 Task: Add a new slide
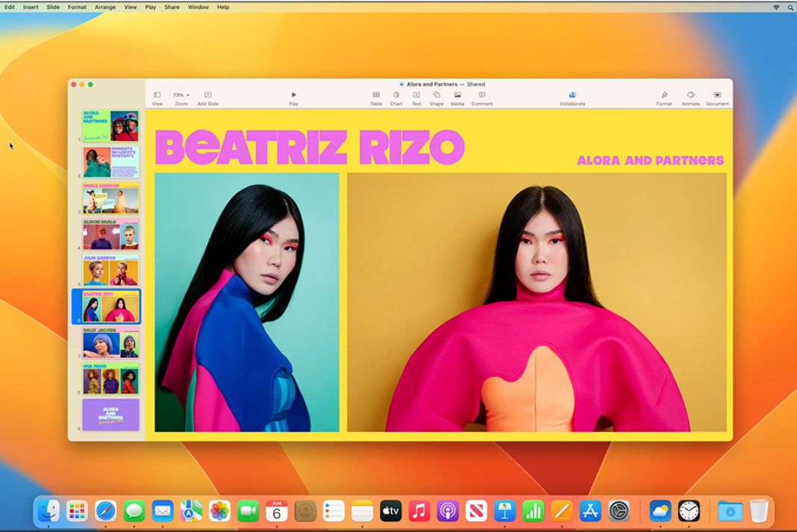coord(207,96)
